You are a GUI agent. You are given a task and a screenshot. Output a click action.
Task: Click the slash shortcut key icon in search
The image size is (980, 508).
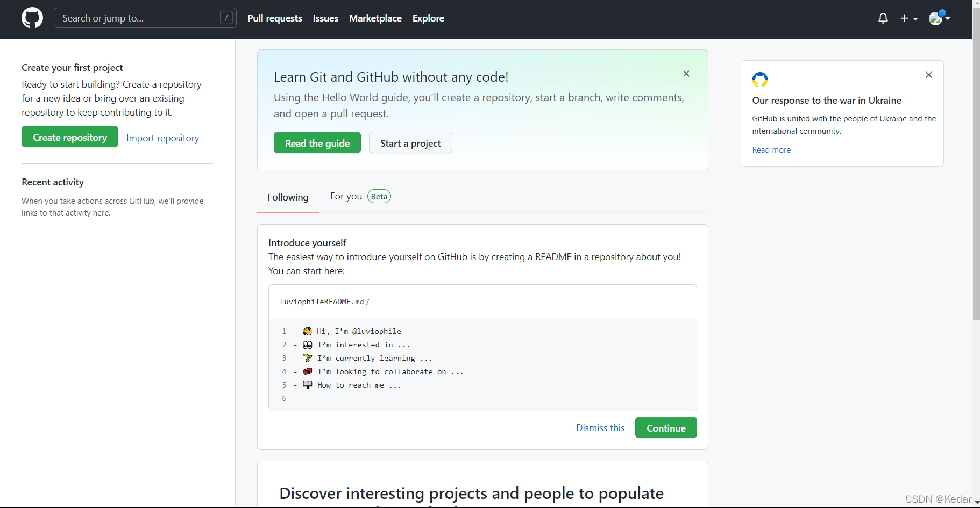[226, 18]
